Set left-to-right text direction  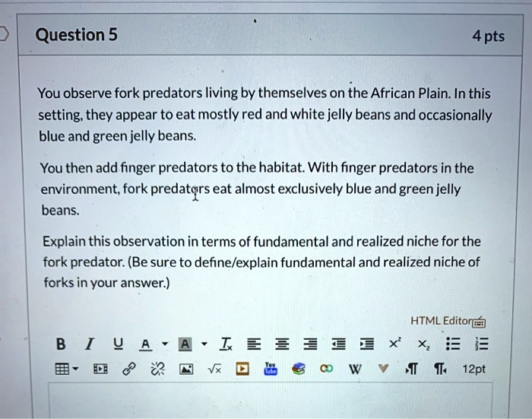pyautogui.click(x=412, y=369)
